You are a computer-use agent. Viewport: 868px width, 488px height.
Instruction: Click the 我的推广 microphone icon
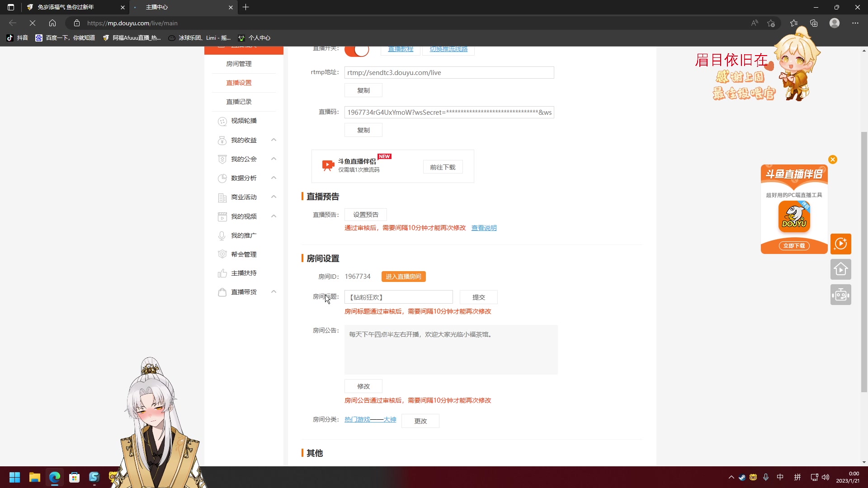(x=222, y=235)
